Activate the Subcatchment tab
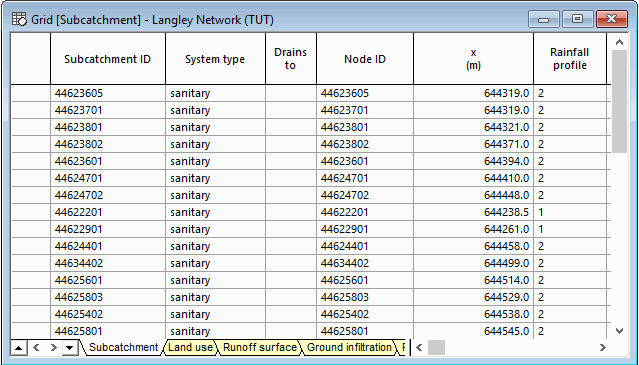 123,347
